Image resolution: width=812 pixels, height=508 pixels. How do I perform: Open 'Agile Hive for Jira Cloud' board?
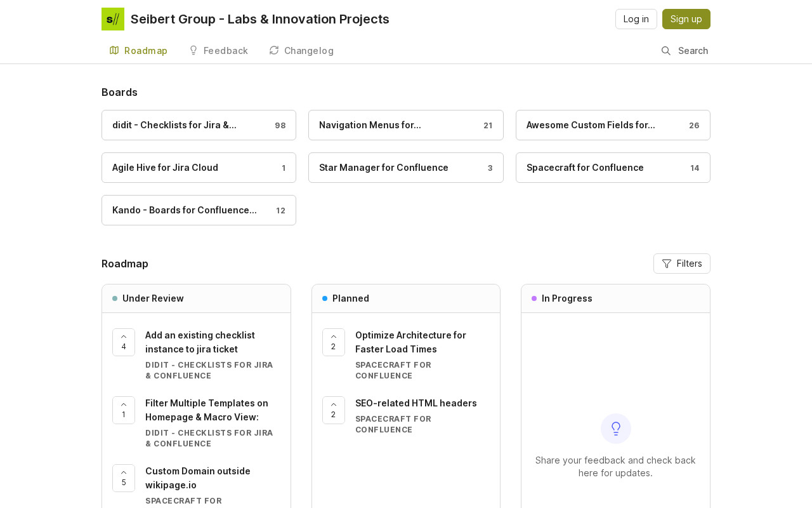coord(199,168)
